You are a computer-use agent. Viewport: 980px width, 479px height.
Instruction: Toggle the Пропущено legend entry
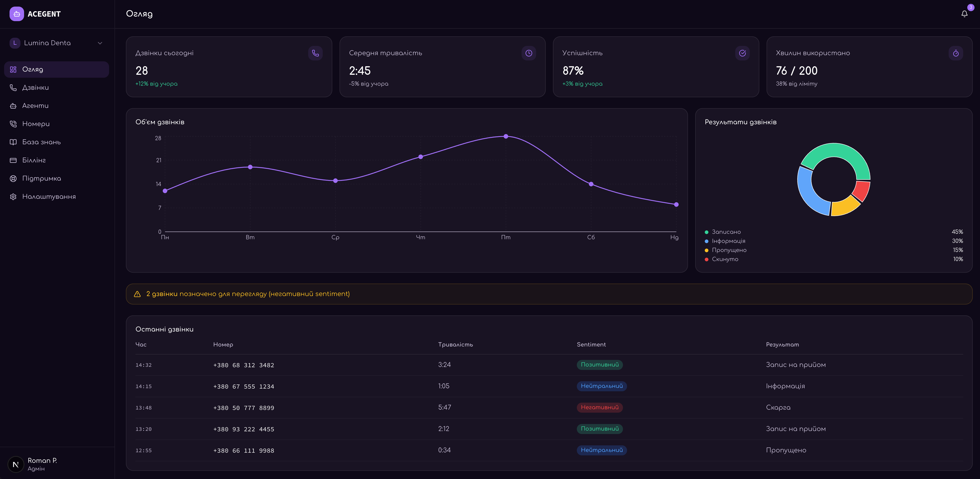click(x=729, y=250)
